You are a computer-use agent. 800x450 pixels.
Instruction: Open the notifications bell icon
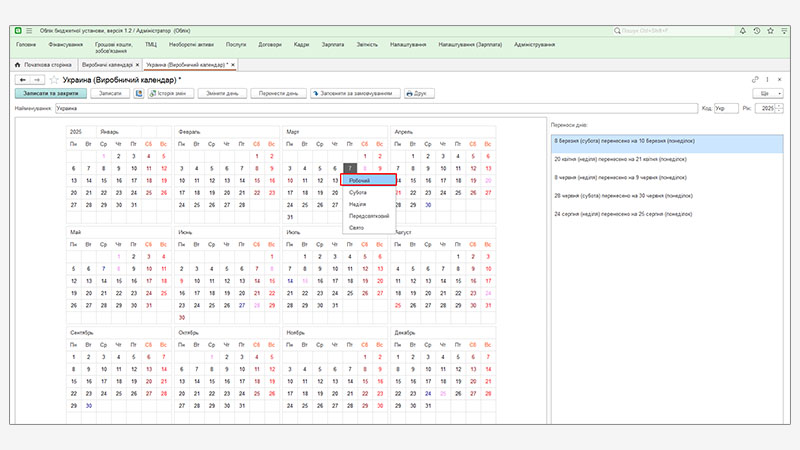tap(742, 31)
